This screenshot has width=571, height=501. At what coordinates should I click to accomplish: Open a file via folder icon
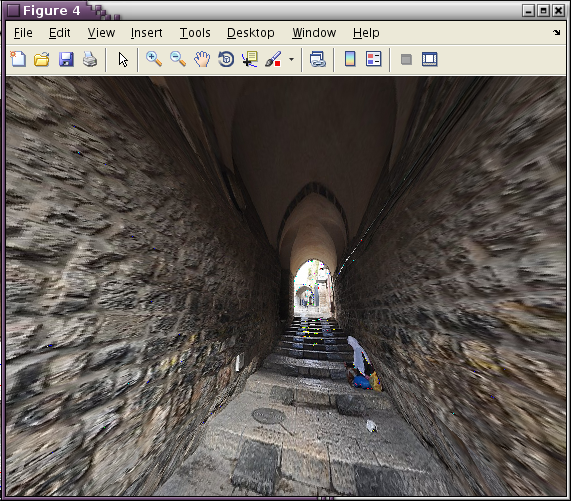(42, 59)
